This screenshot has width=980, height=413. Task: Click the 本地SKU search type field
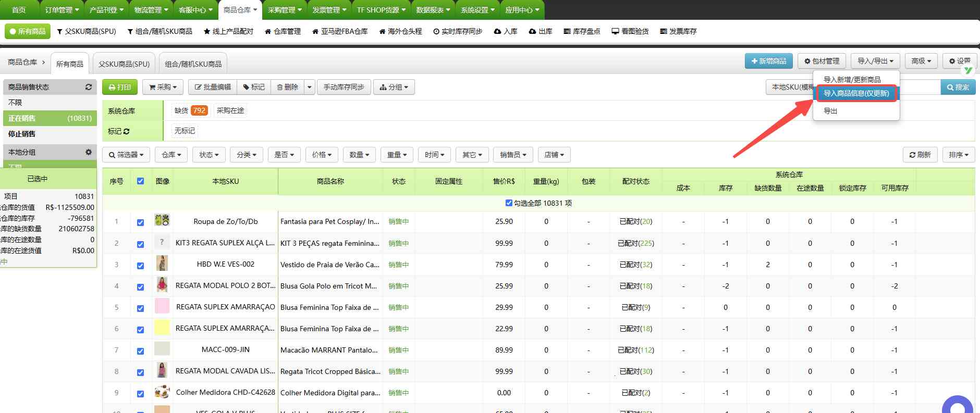[792, 87]
